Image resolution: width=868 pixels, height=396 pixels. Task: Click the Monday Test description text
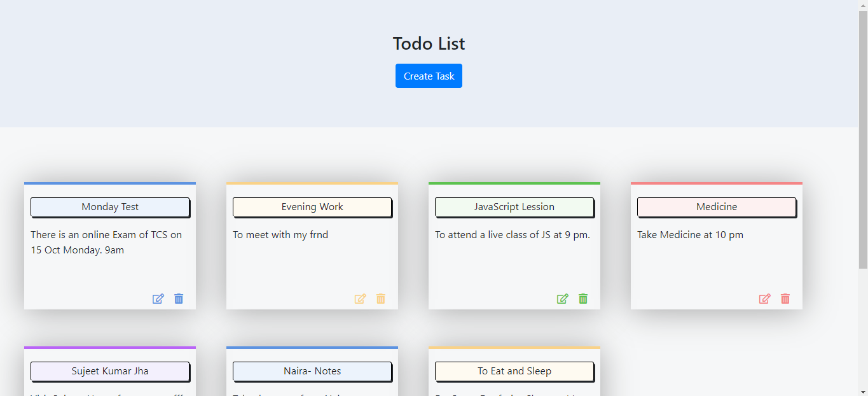(106, 243)
